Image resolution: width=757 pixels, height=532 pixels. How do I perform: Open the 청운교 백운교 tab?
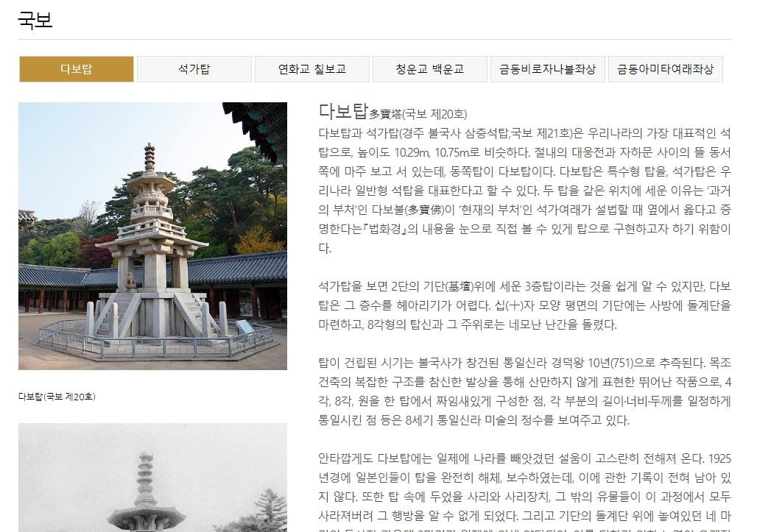point(429,69)
